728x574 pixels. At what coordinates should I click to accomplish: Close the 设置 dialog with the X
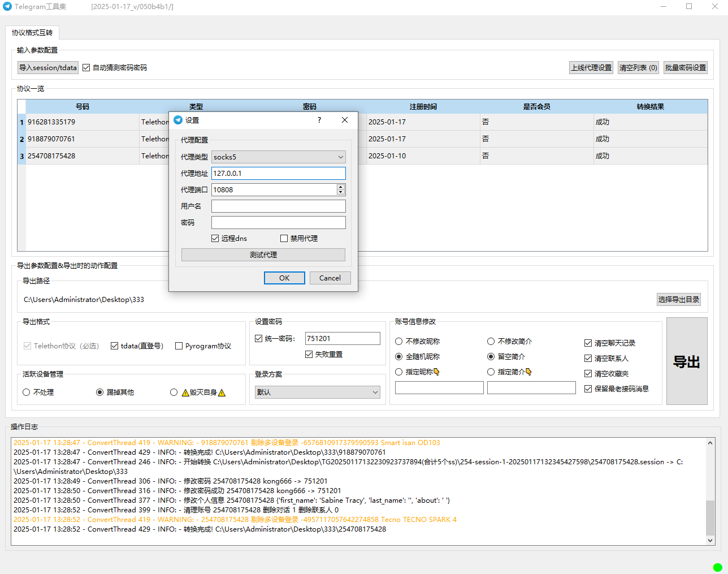point(345,120)
